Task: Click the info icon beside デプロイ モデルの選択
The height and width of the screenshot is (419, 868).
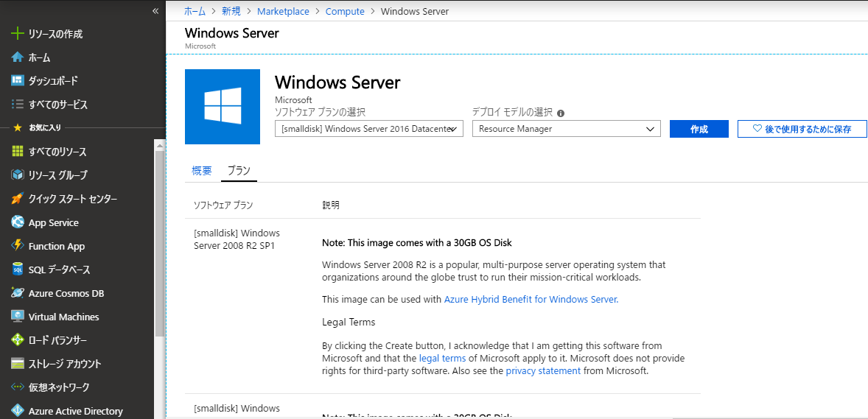Action: pyautogui.click(x=560, y=113)
